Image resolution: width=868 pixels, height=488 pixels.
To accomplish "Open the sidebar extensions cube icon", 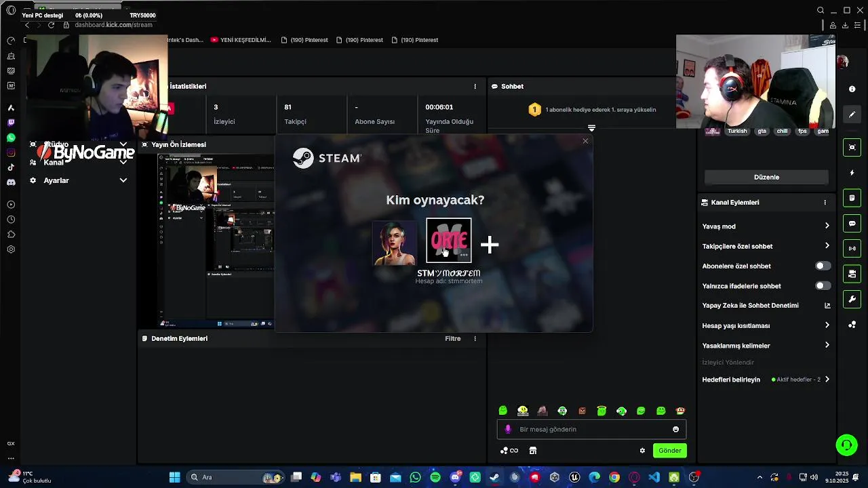I will click(11, 235).
